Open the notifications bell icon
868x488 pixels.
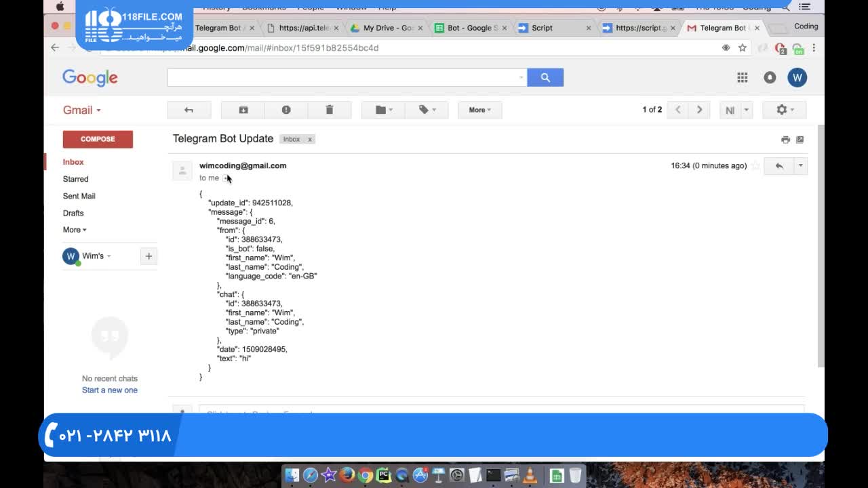click(x=770, y=78)
